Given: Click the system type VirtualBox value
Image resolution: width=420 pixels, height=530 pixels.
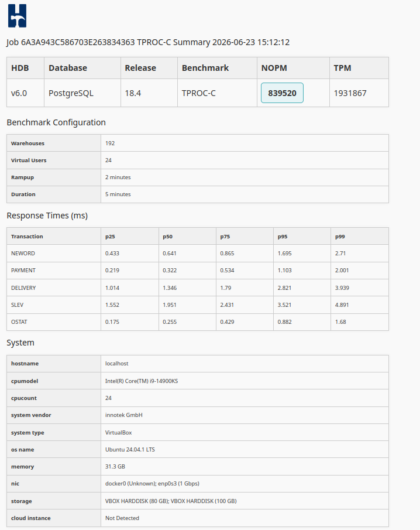Looking at the screenshot, I should tap(119, 433).
